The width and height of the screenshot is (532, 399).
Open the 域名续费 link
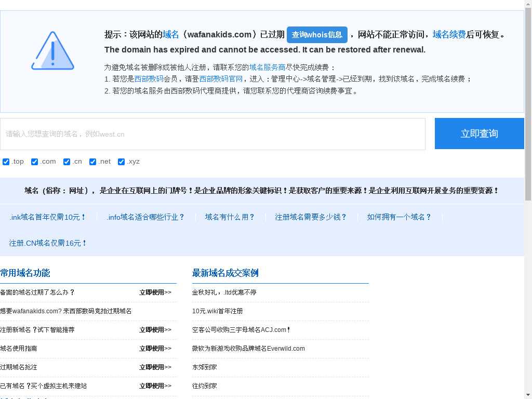pos(449,35)
